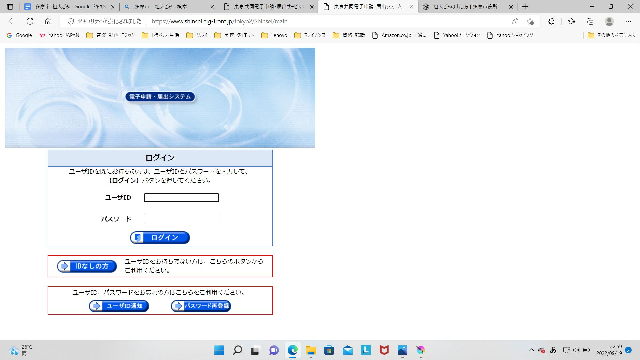Image resolution: width=640 pixels, height=360 pixels.
Task: Click the パスワード input field
Action: pyautogui.click(x=181, y=219)
